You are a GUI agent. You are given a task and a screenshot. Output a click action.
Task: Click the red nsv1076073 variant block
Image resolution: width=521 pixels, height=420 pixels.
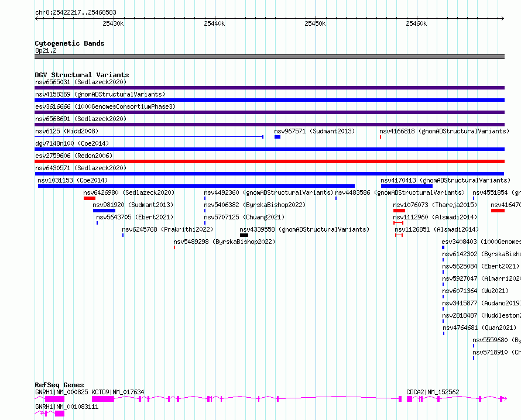pos(399,211)
